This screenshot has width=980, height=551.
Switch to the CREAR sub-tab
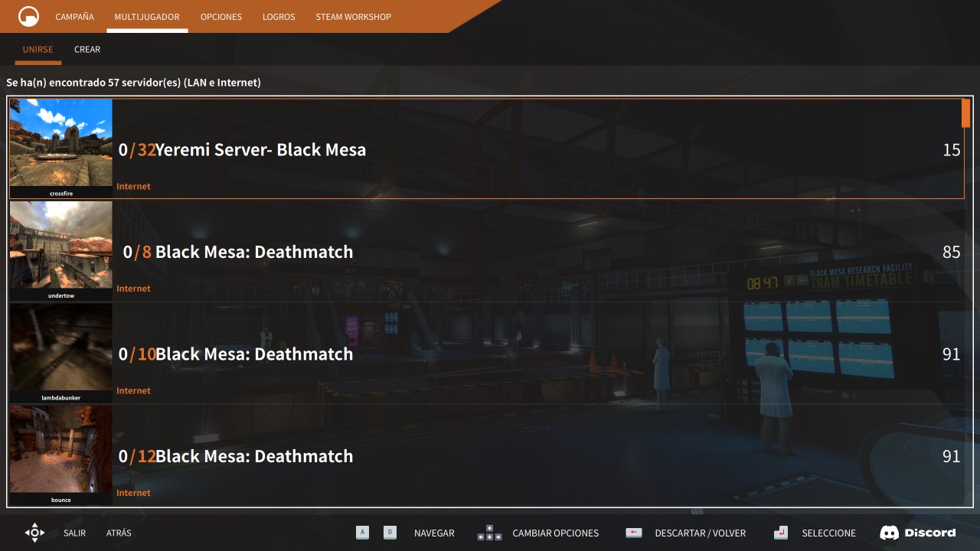point(87,49)
